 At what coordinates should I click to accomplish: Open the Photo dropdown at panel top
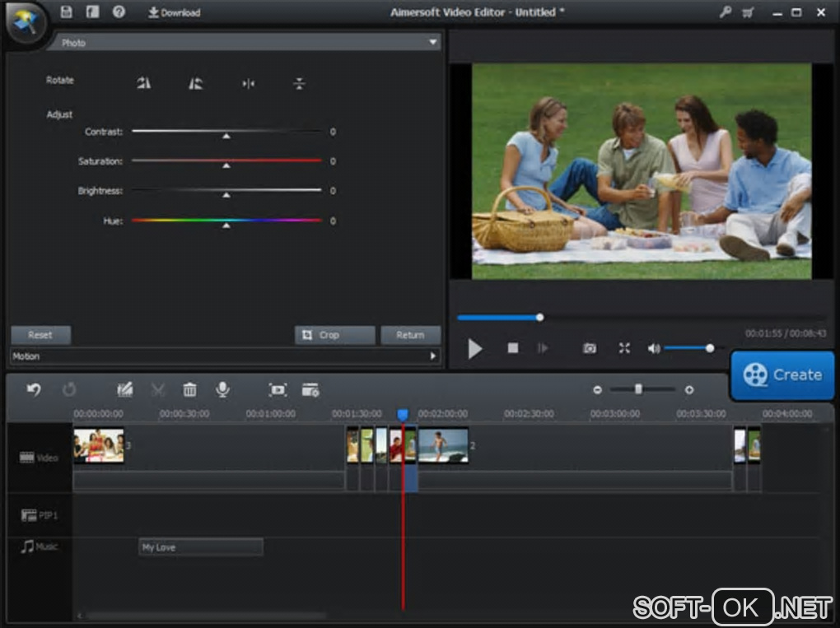[247, 42]
